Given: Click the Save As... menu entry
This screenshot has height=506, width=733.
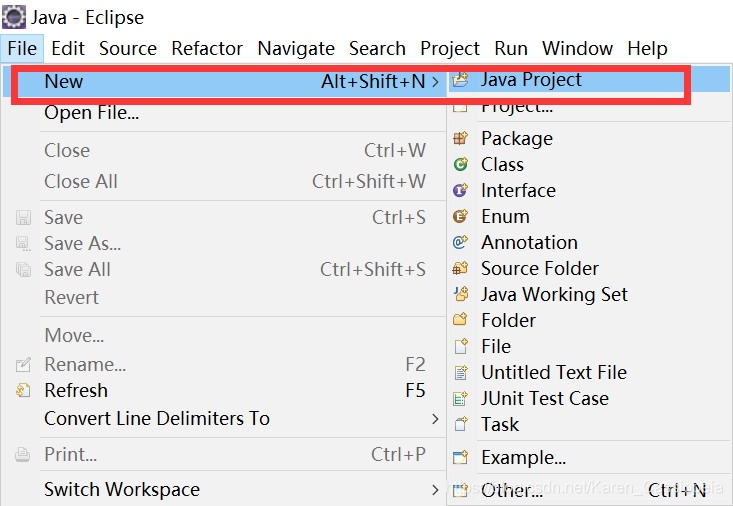Looking at the screenshot, I should click(225, 244).
